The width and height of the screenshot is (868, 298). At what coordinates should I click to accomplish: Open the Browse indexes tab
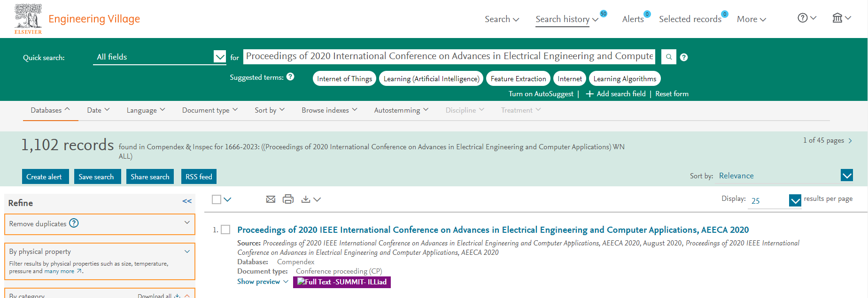pyautogui.click(x=329, y=110)
